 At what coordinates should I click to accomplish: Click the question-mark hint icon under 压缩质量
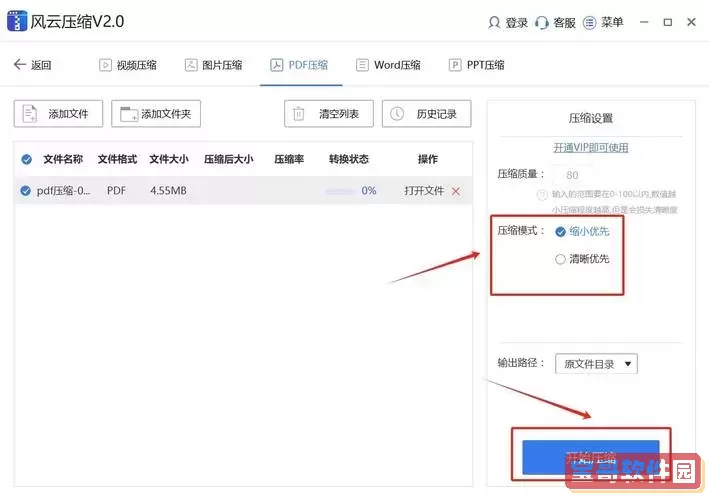pos(542,195)
